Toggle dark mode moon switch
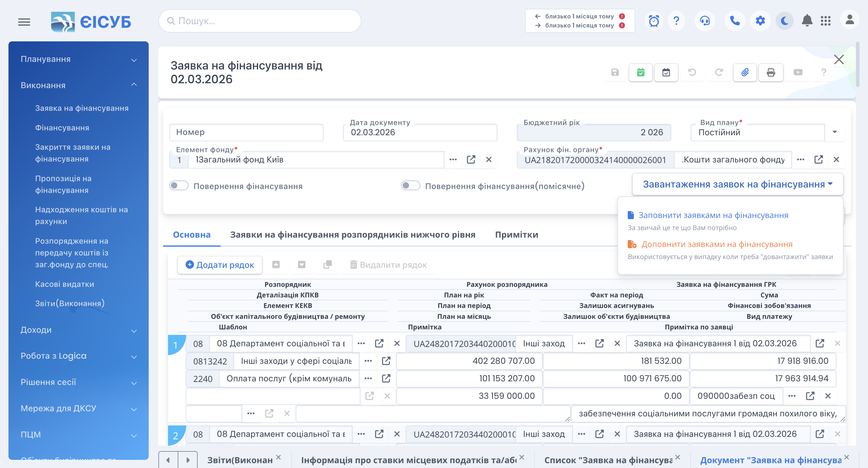The height and width of the screenshot is (468, 868). pyautogui.click(x=785, y=21)
